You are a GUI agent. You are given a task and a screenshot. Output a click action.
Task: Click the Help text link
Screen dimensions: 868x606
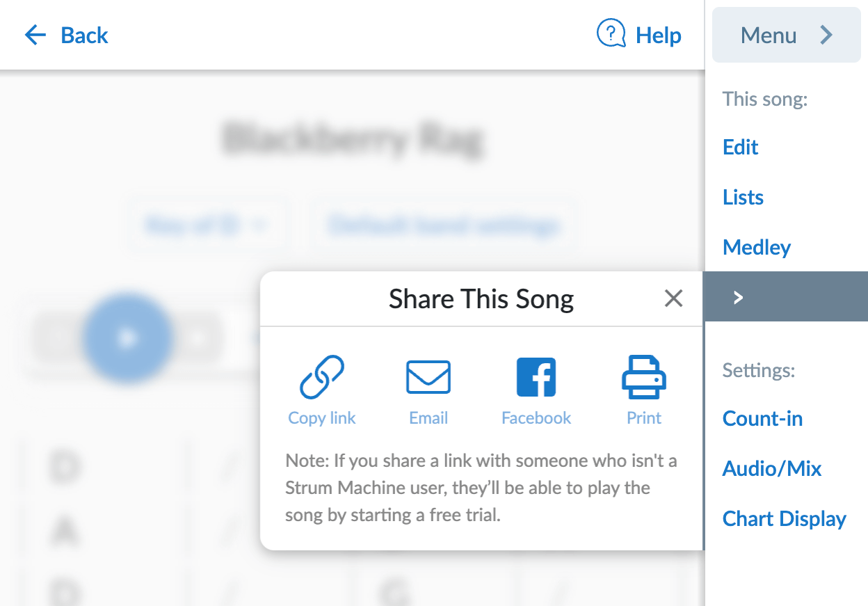pos(659,35)
